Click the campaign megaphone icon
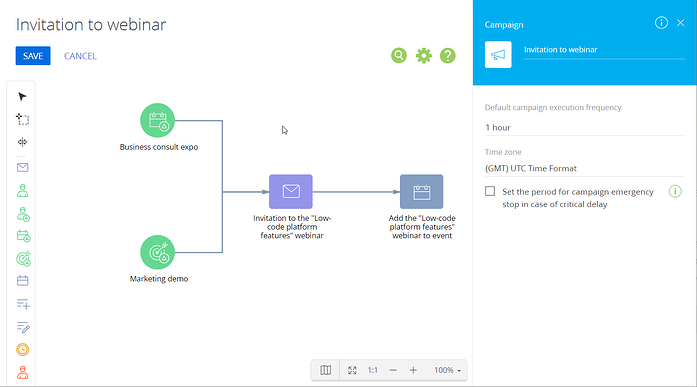The image size is (697, 387). [x=498, y=55]
